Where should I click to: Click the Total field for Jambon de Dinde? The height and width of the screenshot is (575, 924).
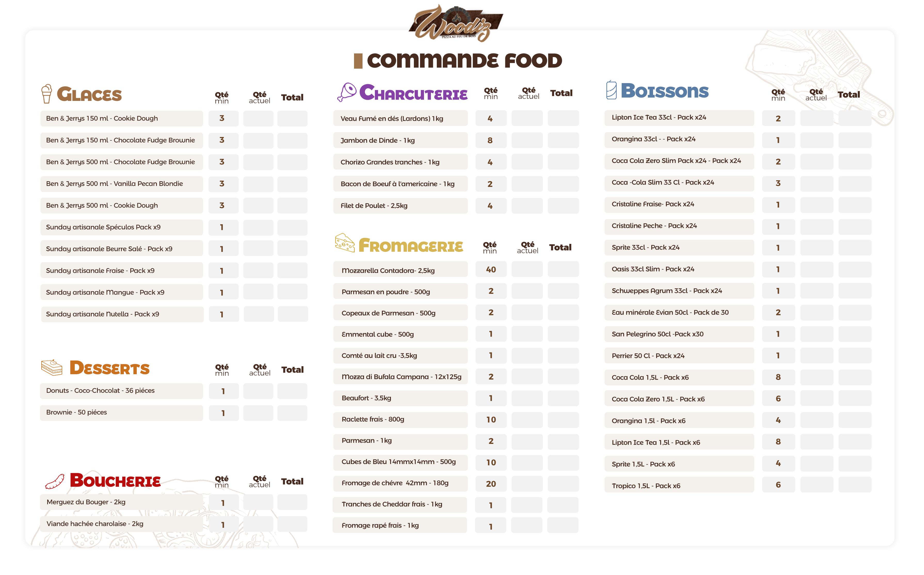[x=563, y=140]
